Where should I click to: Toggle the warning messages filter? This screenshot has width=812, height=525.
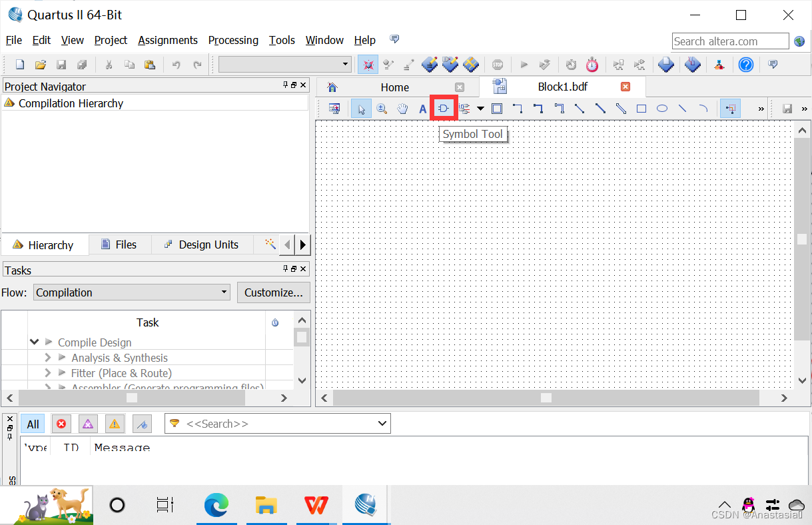pyautogui.click(x=115, y=424)
